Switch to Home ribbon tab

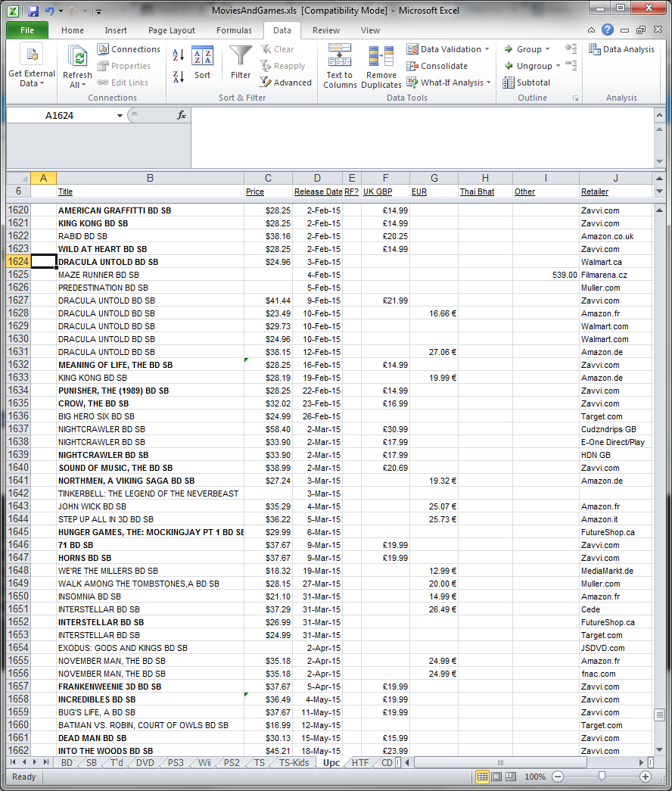[x=73, y=30]
